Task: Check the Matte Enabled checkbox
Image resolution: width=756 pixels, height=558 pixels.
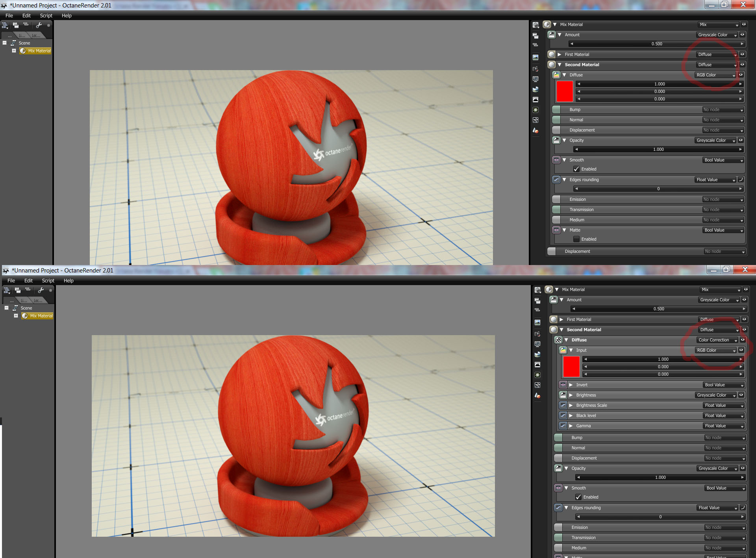Action: [x=576, y=239]
